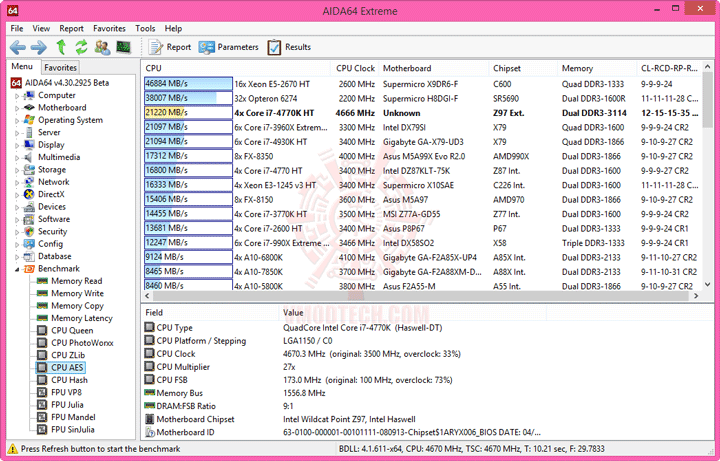This screenshot has width=720, height=461.
Task: Select the Software tree icon
Action: coord(29,219)
